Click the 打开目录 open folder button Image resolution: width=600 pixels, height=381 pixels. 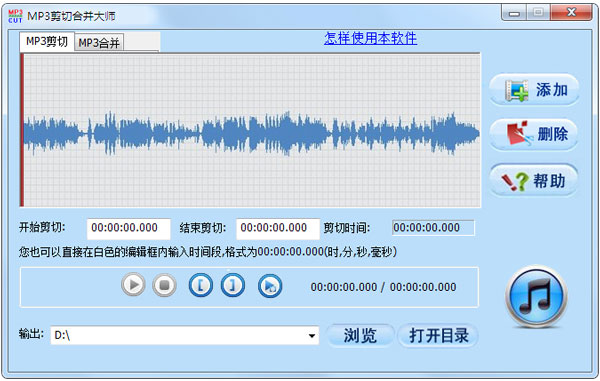tap(439, 335)
